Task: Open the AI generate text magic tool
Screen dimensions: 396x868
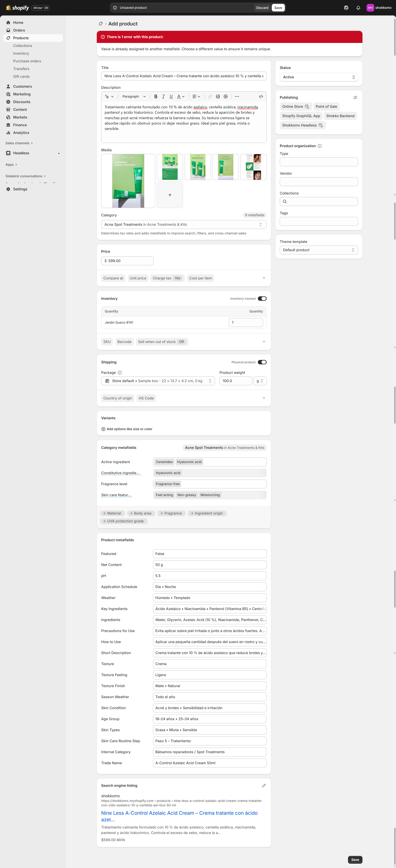Action: pos(109,97)
